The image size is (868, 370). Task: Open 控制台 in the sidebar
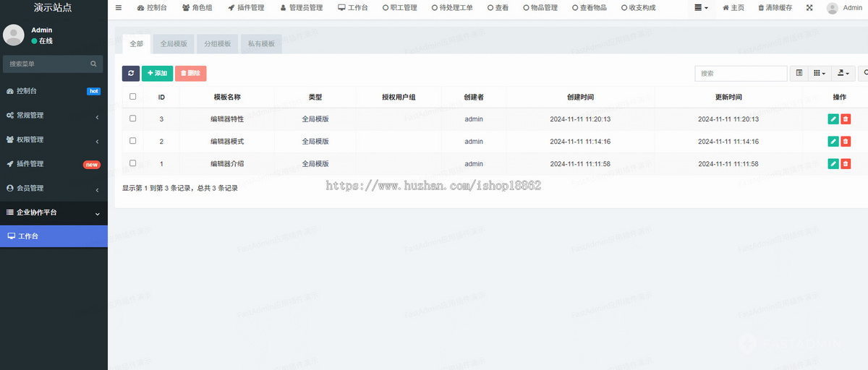point(54,91)
